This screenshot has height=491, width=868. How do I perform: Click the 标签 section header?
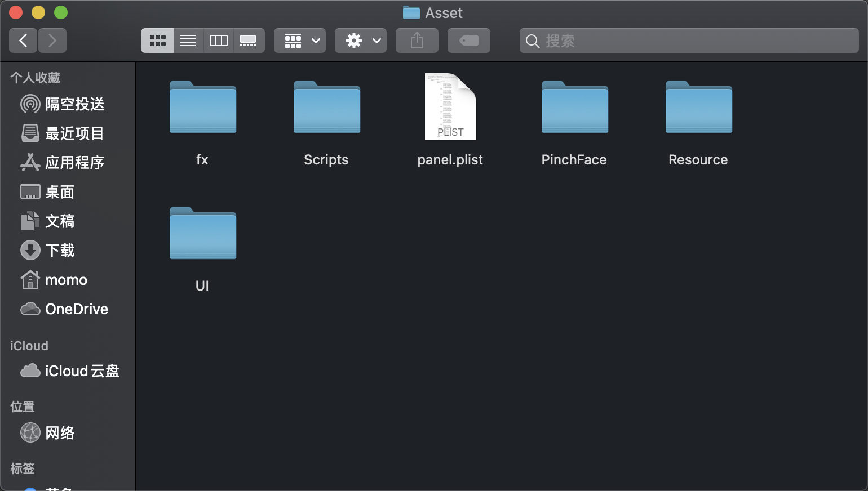click(x=23, y=468)
